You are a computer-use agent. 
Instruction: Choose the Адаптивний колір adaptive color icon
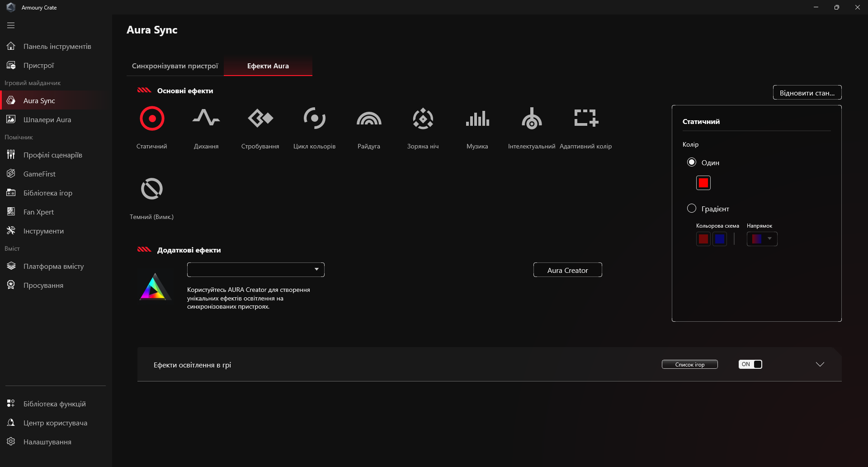tap(586, 118)
